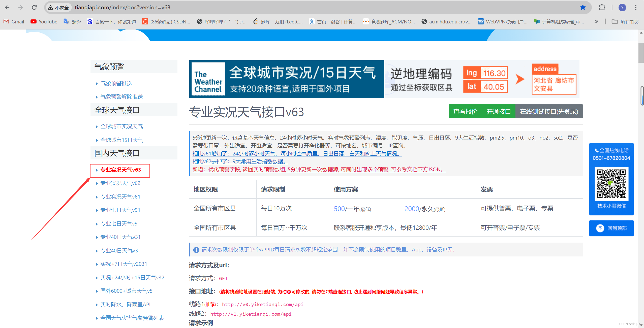This screenshot has width=644, height=328.
Task: Open Chrome's three-dot menu
Action: point(636,7)
